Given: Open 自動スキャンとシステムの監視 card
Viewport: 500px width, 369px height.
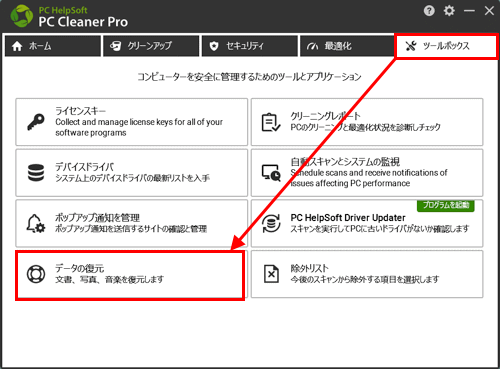Looking at the screenshot, I should point(367,173).
